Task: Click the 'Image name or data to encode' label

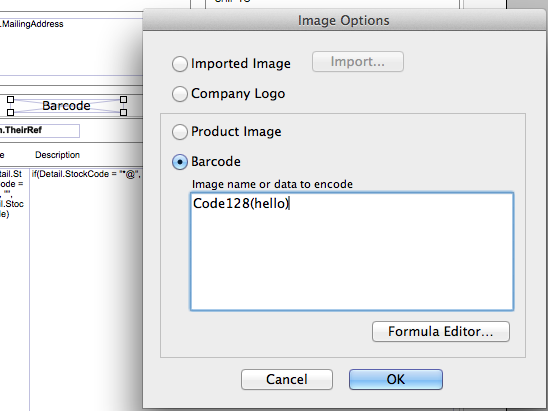Action: pyautogui.click(x=272, y=184)
